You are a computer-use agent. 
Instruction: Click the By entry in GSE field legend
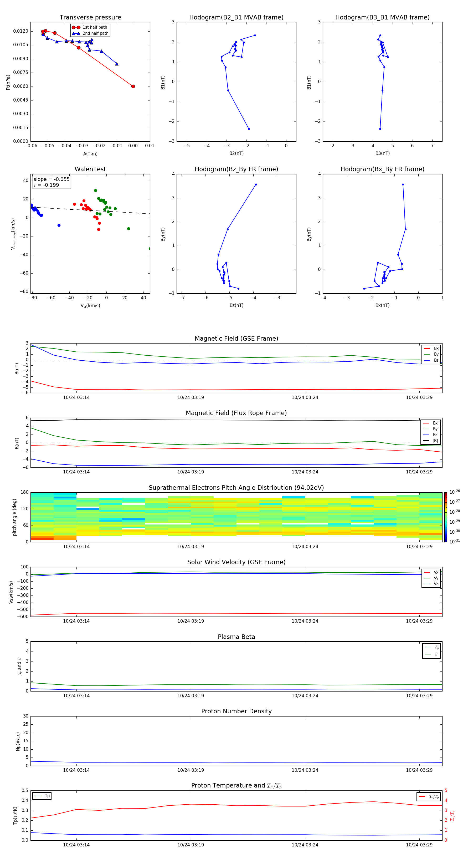pos(431,355)
